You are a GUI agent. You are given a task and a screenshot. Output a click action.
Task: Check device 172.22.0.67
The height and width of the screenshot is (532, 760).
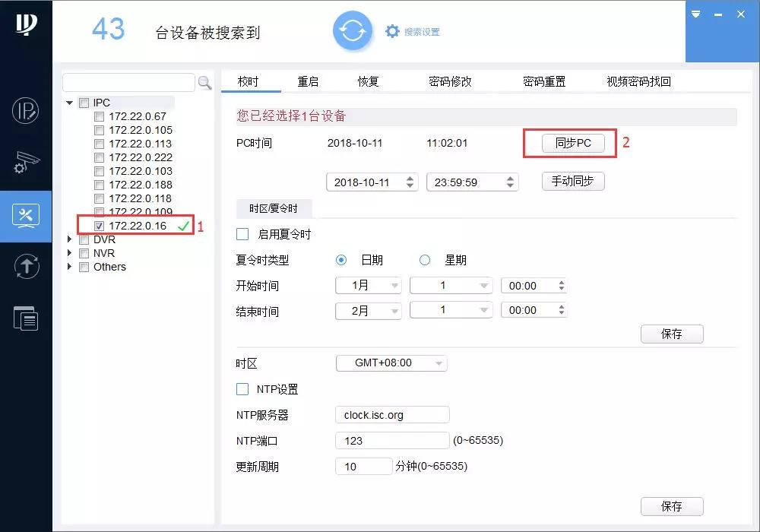99,117
